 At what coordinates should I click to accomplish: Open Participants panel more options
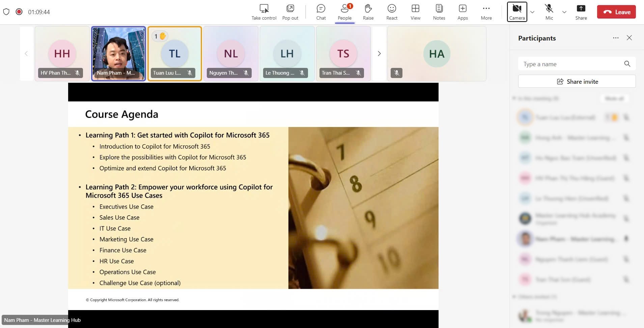[x=616, y=38]
